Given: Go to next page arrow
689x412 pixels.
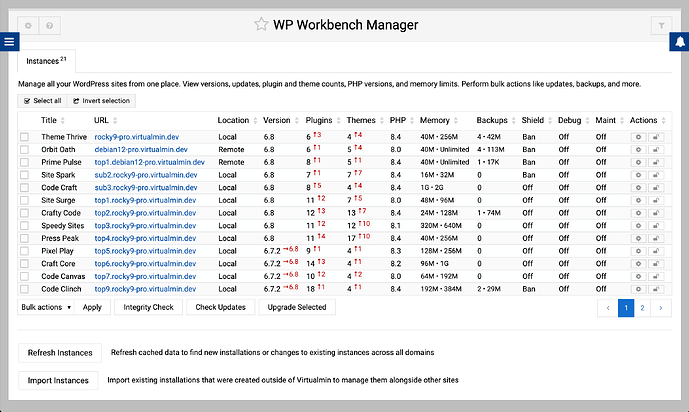Looking at the screenshot, I should [x=661, y=308].
